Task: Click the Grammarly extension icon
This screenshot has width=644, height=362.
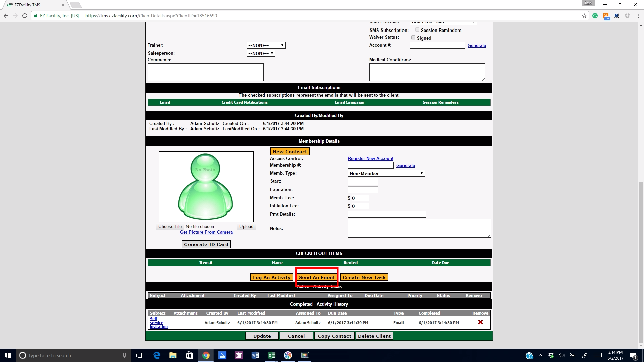Action: point(595,16)
